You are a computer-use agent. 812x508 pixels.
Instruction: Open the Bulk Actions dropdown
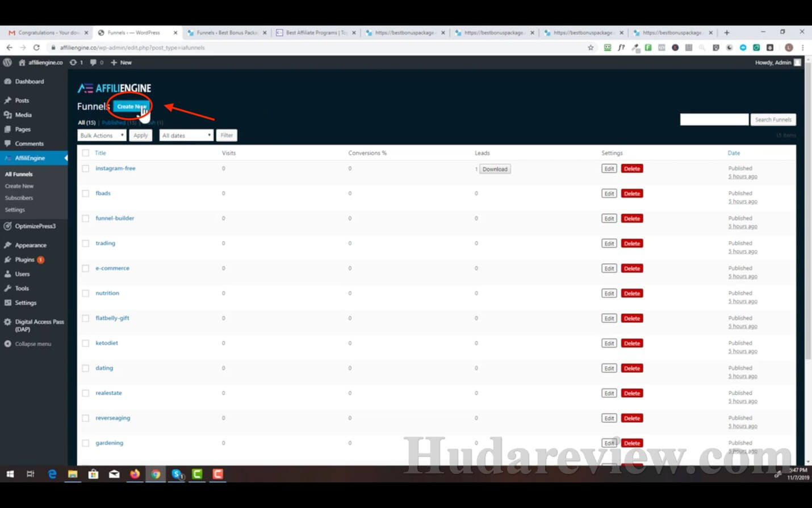point(102,135)
